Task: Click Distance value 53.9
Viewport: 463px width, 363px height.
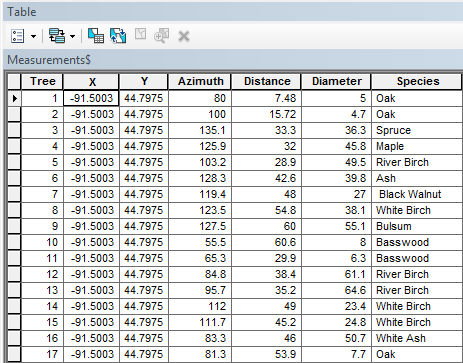Action: coord(267,354)
